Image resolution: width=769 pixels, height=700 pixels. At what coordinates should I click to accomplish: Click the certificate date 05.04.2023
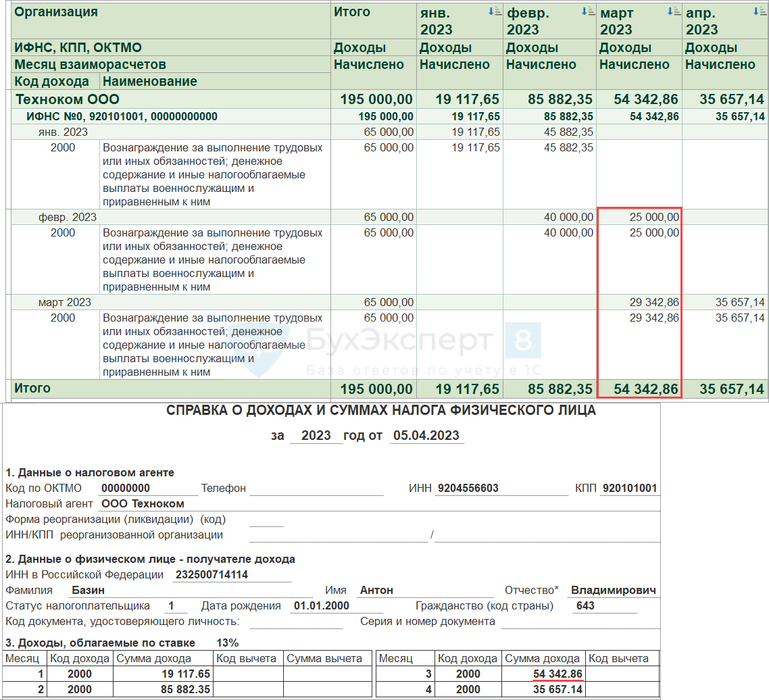426,436
